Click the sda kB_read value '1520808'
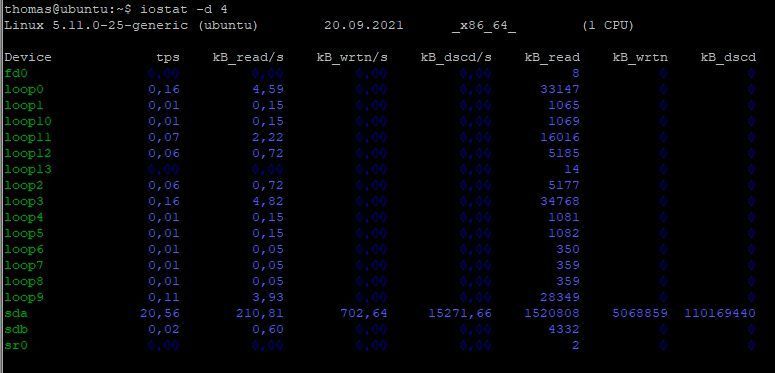This screenshot has width=775, height=373. point(552,314)
